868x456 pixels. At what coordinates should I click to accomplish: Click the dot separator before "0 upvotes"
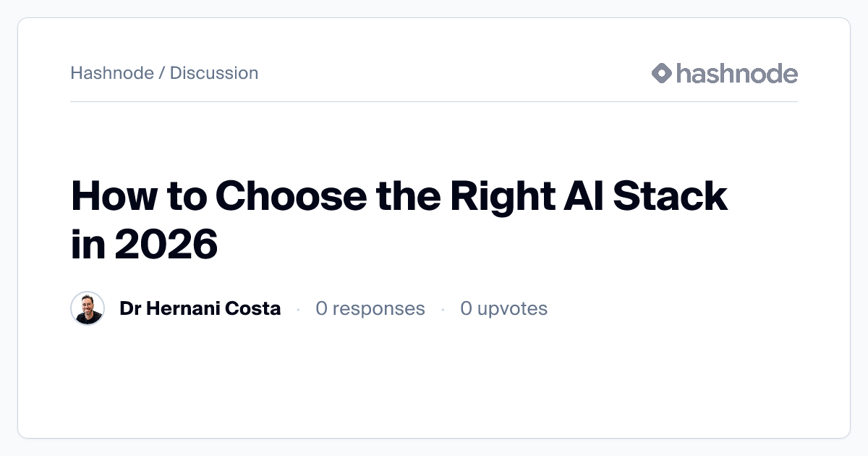(x=443, y=310)
